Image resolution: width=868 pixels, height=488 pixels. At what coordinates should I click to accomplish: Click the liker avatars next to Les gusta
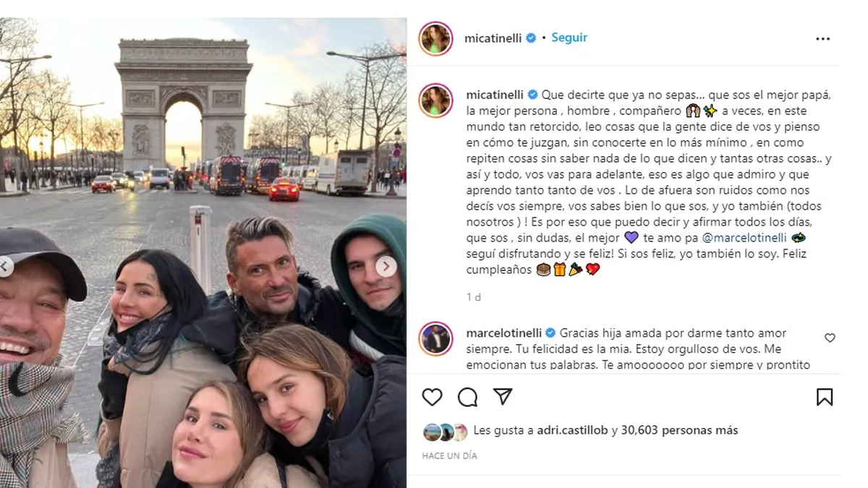[445, 432]
